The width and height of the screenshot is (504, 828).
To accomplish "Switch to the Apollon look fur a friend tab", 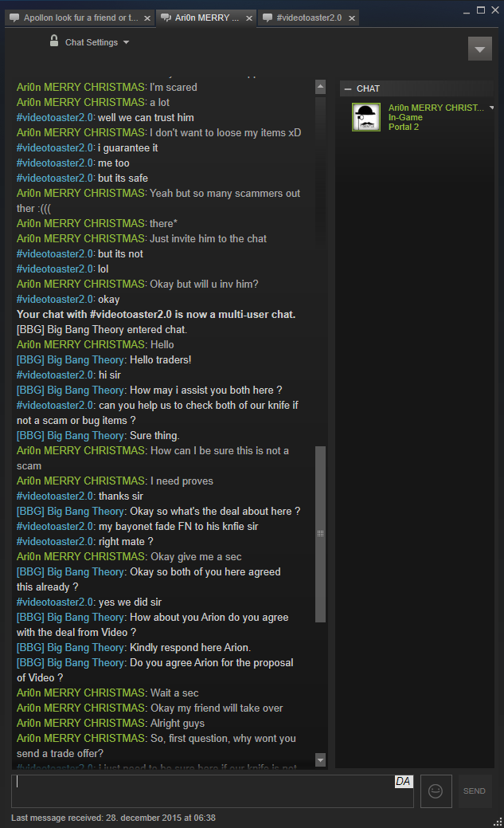I will 80,18.
